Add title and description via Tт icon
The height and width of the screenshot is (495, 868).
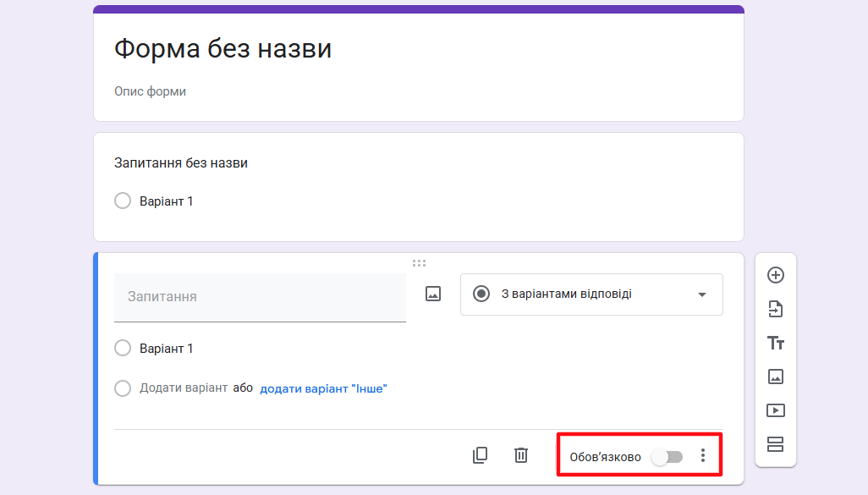pyautogui.click(x=775, y=343)
